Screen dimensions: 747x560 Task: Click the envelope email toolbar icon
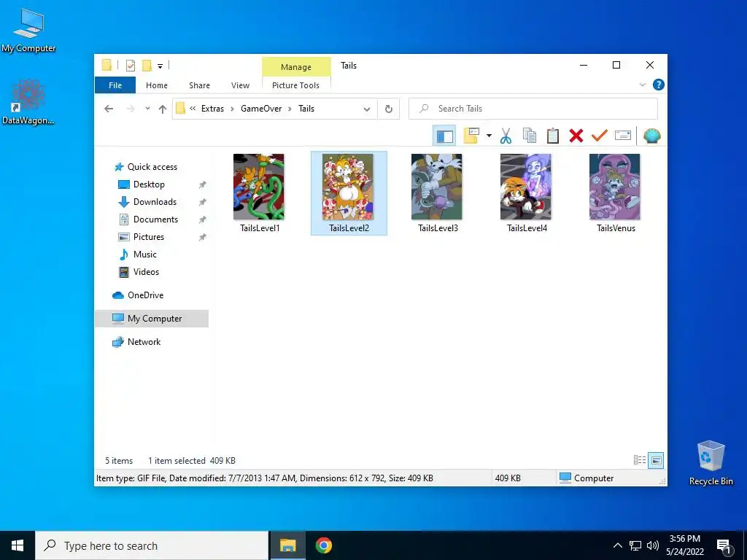[x=623, y=136]
